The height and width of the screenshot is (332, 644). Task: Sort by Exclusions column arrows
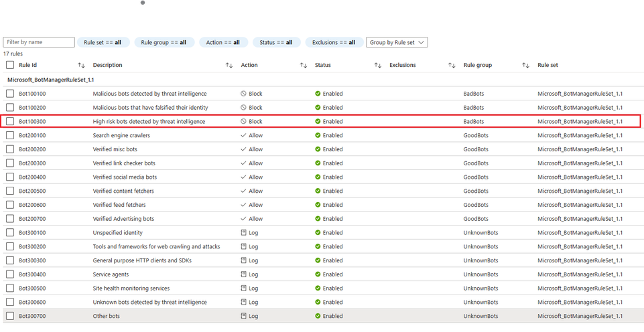tap(452, 65)
